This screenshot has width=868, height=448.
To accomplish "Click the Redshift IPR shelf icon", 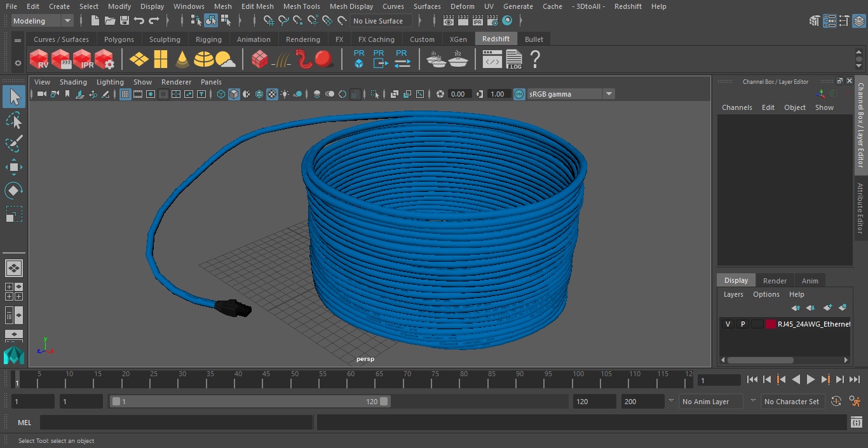I will [82, 60].
